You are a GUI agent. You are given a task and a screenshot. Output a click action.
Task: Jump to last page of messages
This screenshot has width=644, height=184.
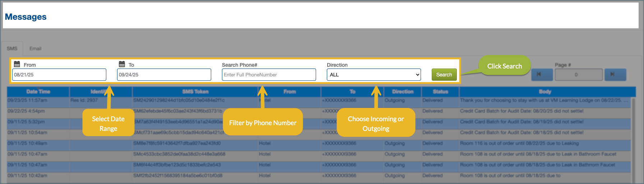615,75
